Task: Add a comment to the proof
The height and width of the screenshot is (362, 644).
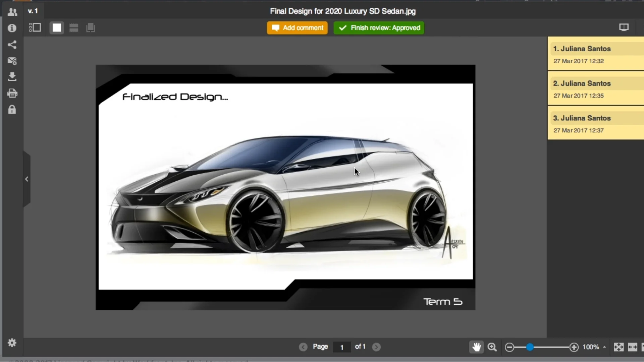Action: coord(297,28)
